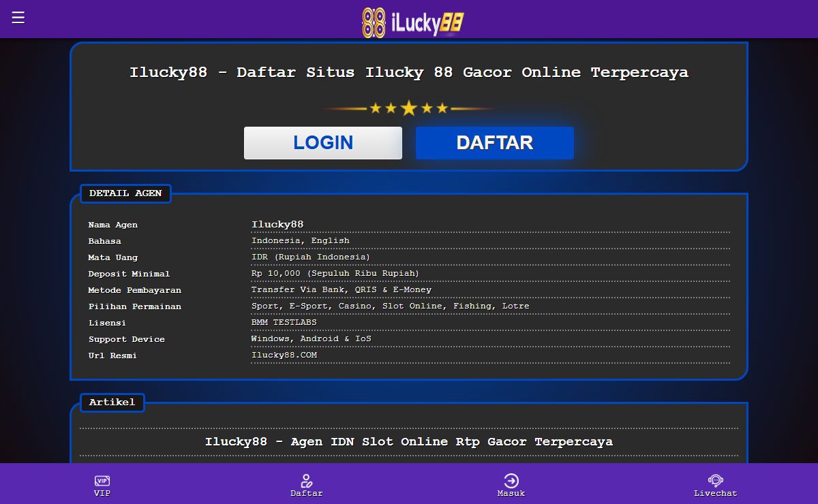The image size is (818, 504).
Task: Click the 'BMM TESTLABS' value
Action: click(x=284, y=323)
